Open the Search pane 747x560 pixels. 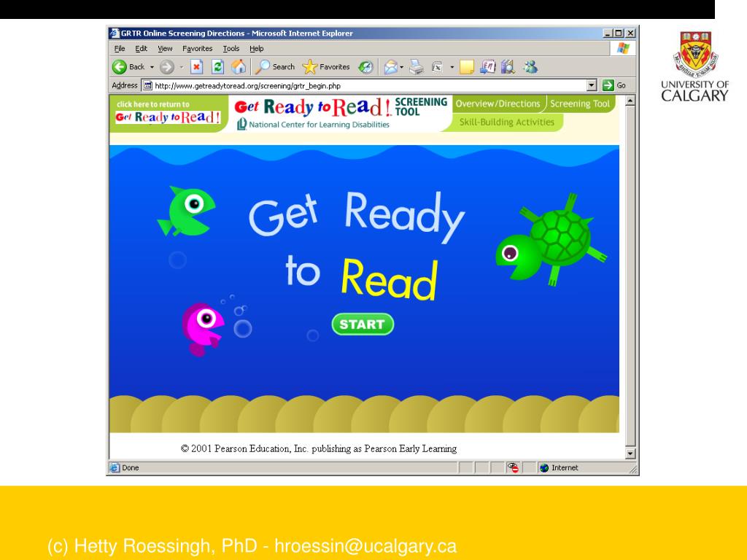point(274,67)
